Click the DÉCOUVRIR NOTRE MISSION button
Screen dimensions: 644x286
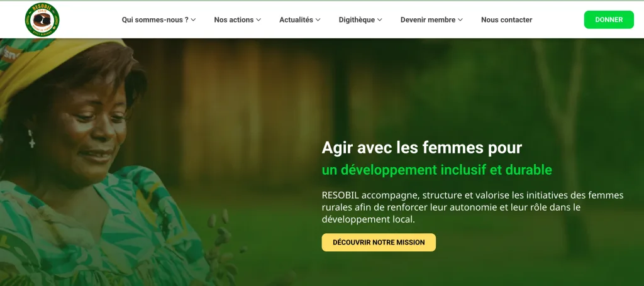pos(379,243)
